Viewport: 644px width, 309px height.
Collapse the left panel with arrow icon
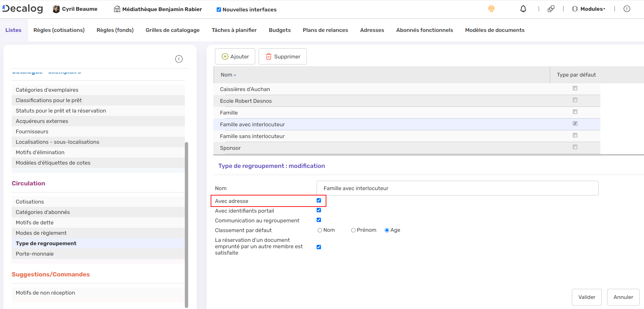pyautogui.click(x=179, y=59)
